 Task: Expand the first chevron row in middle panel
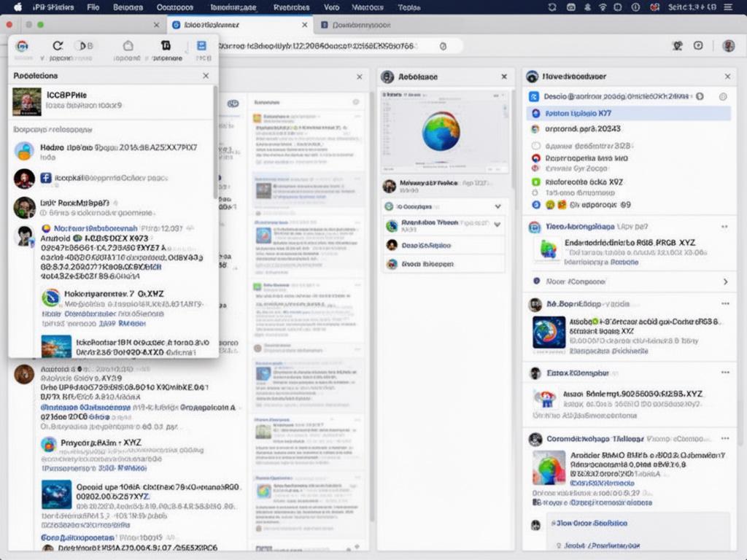click(x=498, y=206)
